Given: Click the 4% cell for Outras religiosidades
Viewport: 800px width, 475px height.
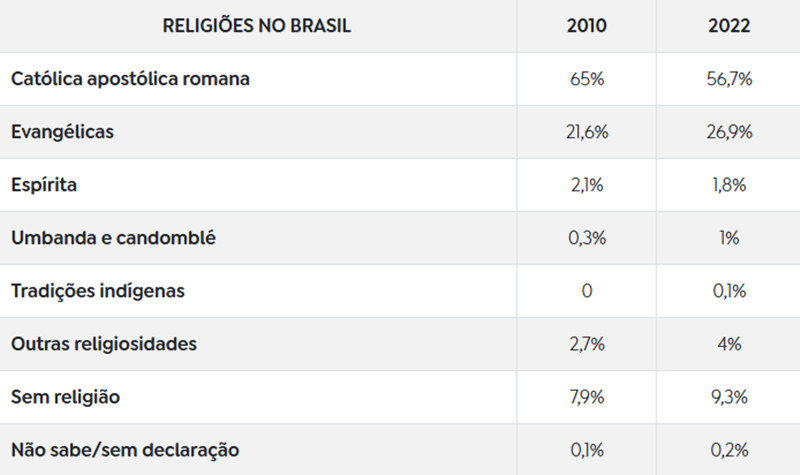Looking at the screenshot, I should pyautogui.click(x=729, y=344).
